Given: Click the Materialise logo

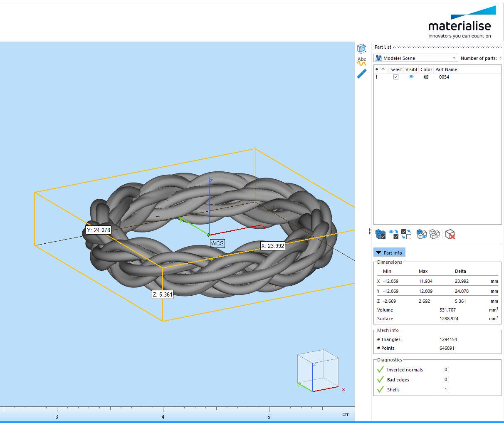Looking at the screenshot, I should pyautogui.click(x=462, y=22).
